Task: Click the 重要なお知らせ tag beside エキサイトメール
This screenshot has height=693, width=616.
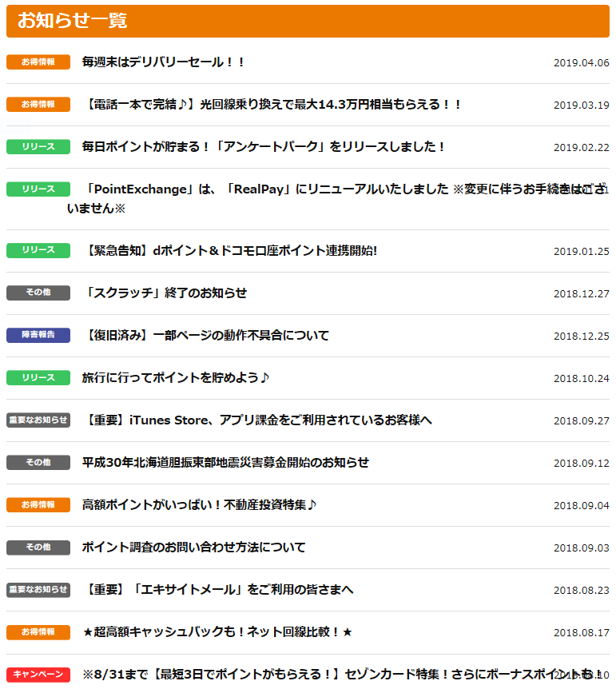Action: click(38, 590)
